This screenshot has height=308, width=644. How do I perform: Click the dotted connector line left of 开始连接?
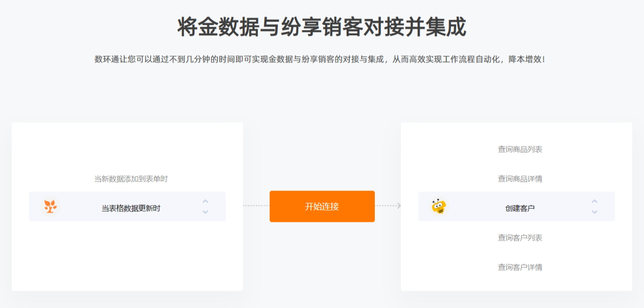[256, 205]
